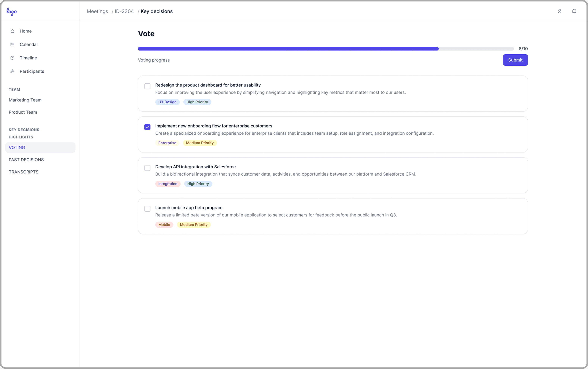Click the Participants people icon
The width and height of the screenshot is (588, 369).
pos(12,71)
